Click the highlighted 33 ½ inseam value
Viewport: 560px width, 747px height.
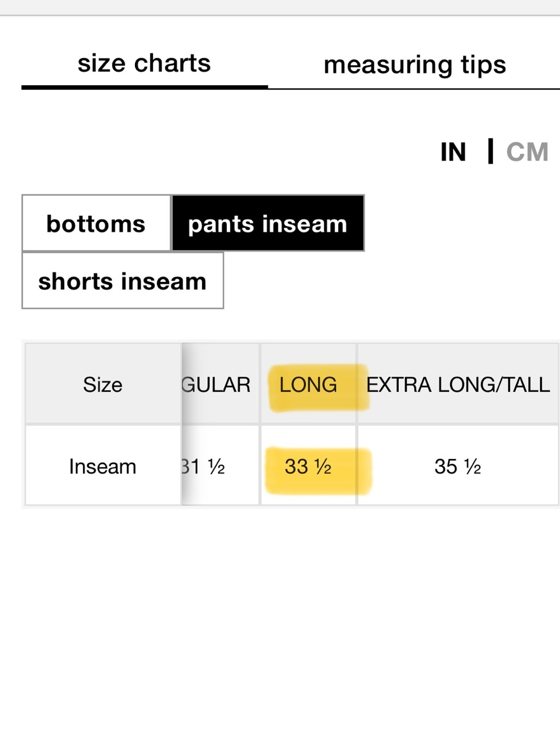coord(308,466)
